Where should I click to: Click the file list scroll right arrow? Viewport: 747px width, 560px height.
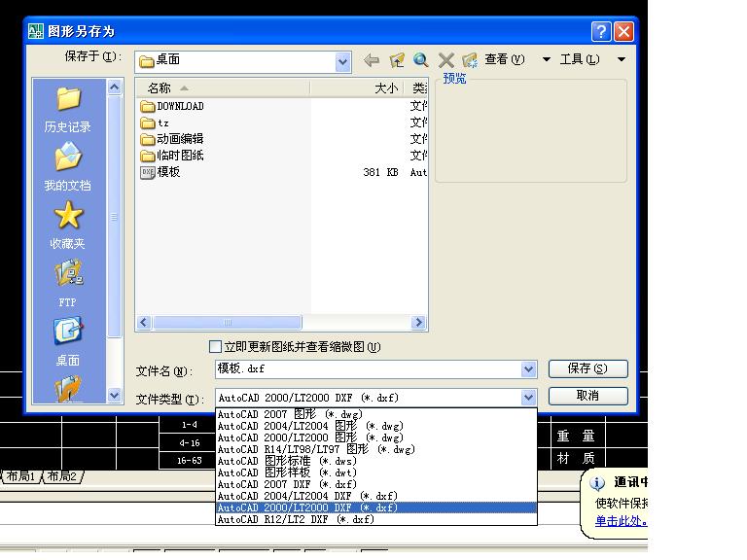click(418, 323)
